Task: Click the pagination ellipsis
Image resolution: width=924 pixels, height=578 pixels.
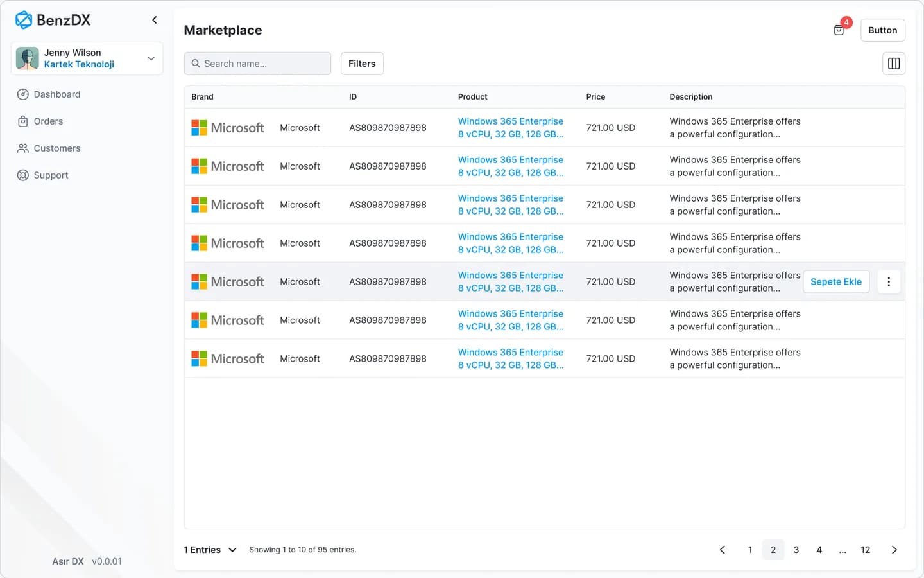Action: [x=843, y=550]
